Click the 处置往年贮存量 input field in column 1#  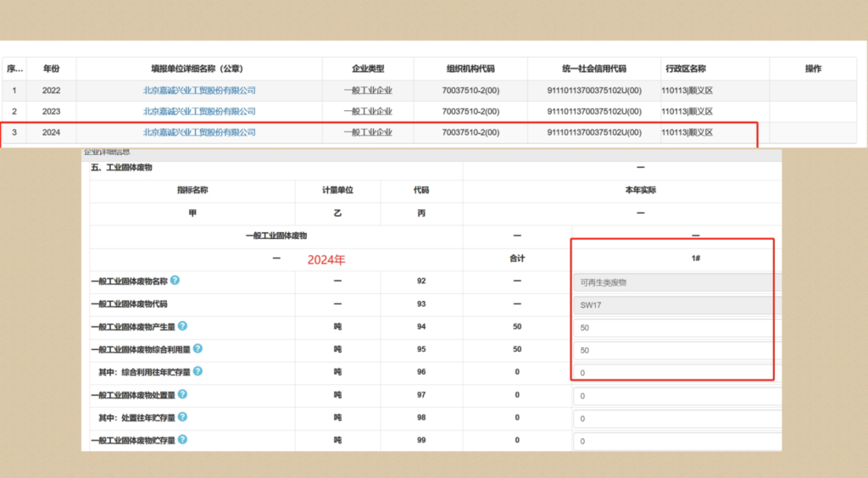click(676, 419)
